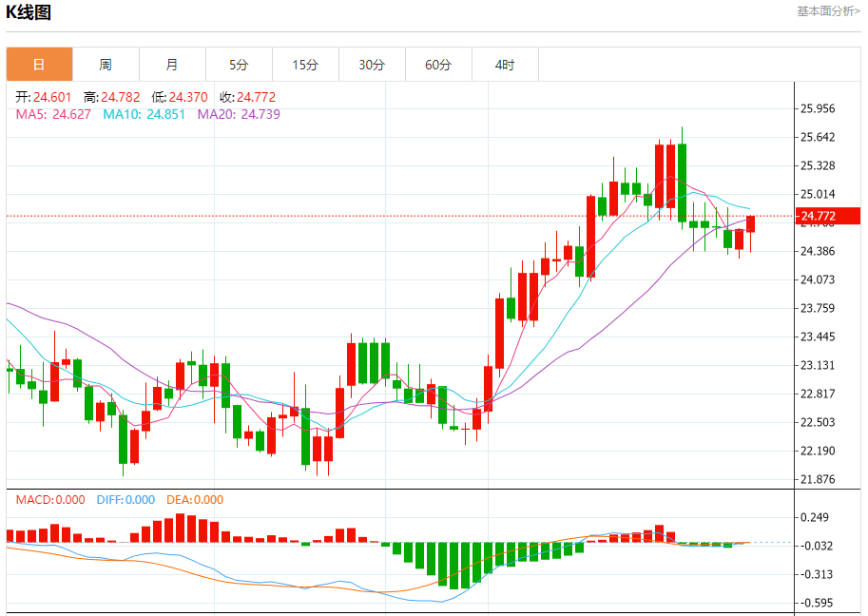
Task: Click the high price 24.782
Action: 120,97
